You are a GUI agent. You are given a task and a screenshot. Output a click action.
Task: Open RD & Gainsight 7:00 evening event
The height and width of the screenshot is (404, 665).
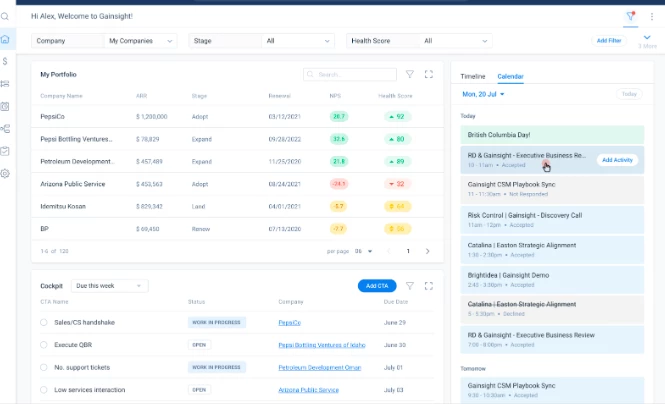coord(552,340)
